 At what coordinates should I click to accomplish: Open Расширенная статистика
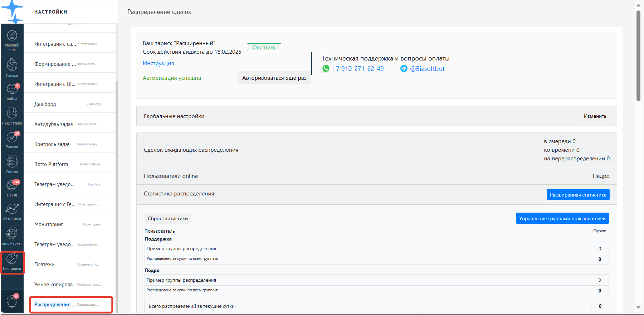(x=578, y=195)
